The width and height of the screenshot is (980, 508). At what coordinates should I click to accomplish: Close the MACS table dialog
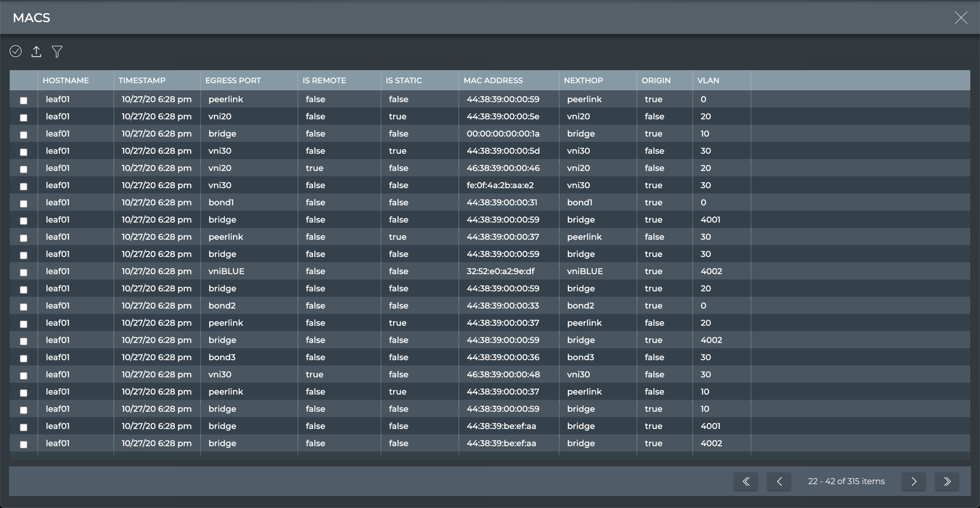click(960, 18)
